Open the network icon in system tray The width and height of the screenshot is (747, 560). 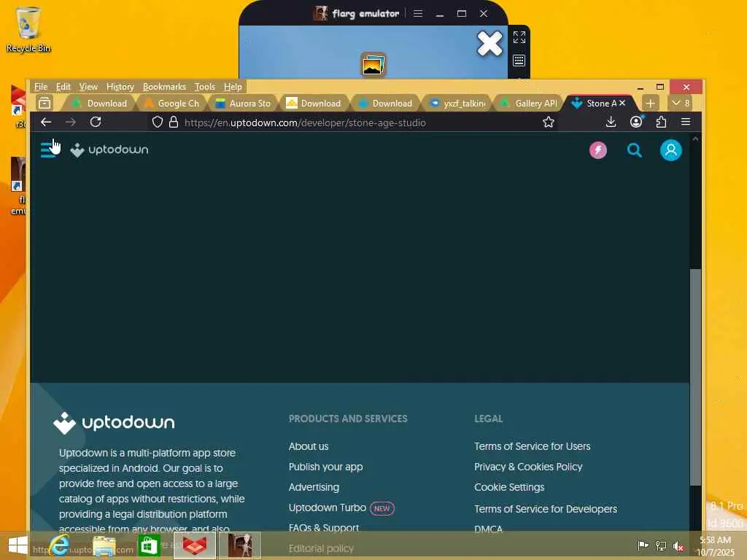[661, 545]
